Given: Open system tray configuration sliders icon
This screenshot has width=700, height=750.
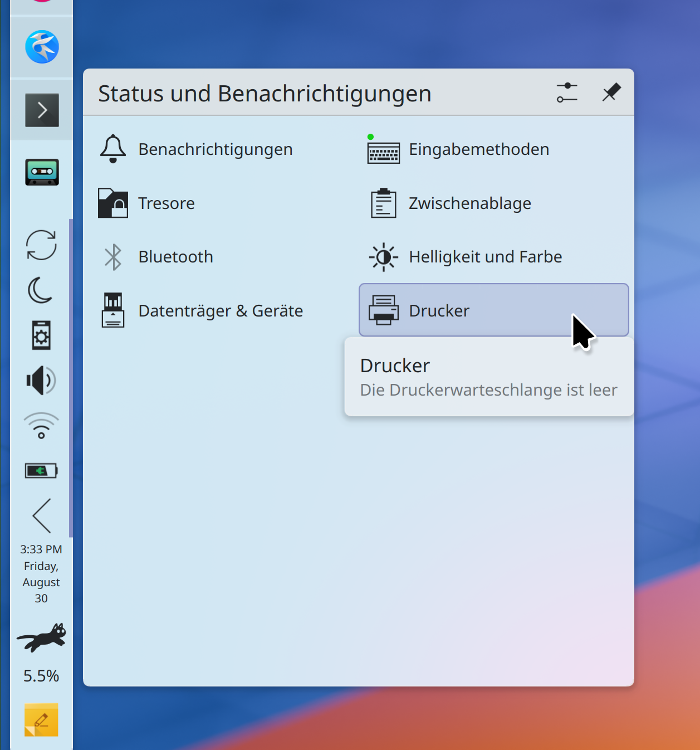Looking at the screenshot, I should (x=567, y=92).
